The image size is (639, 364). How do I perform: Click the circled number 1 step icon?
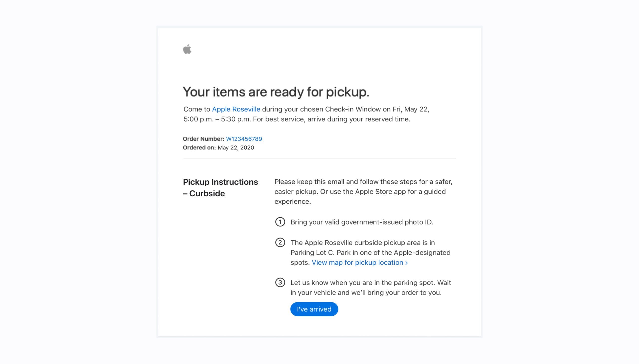point(280,222)
